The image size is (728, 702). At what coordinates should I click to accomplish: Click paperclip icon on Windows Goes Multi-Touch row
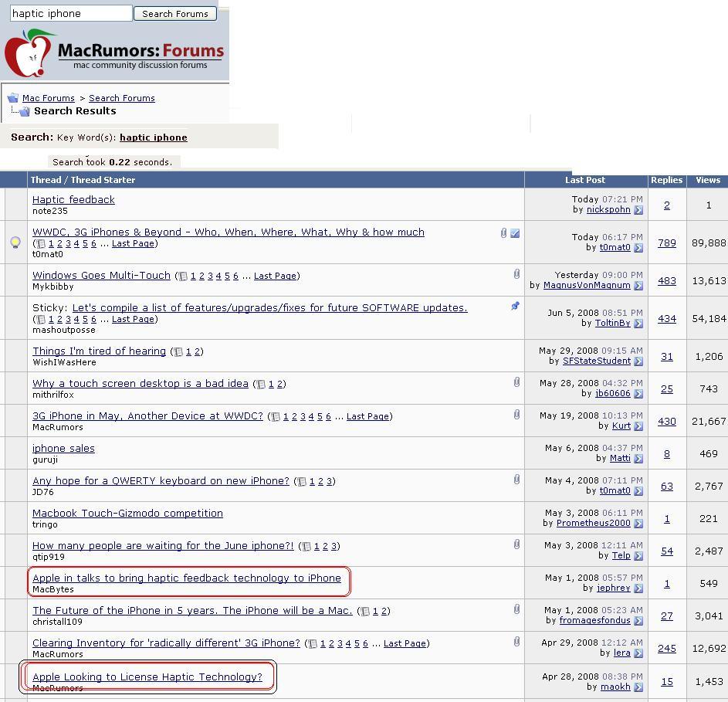tap(516, 274)
